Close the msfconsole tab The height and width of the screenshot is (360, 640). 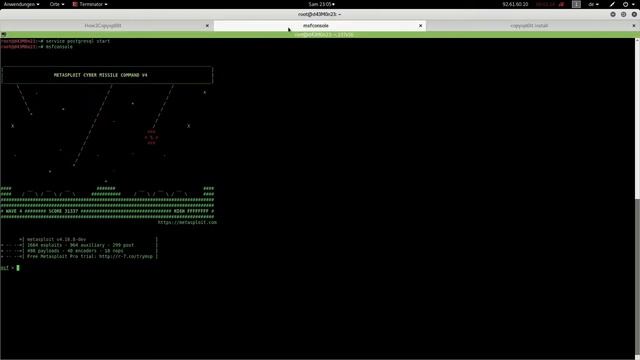[420, 26]
